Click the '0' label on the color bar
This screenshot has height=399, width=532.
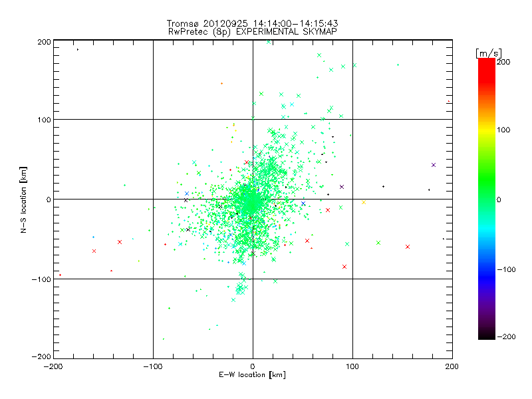point(499,199)
